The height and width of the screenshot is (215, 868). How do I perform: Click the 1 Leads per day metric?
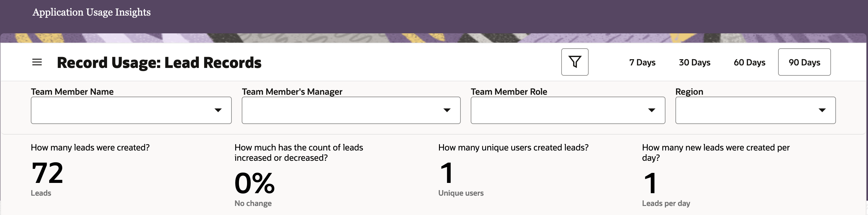[x=651, y=183]
